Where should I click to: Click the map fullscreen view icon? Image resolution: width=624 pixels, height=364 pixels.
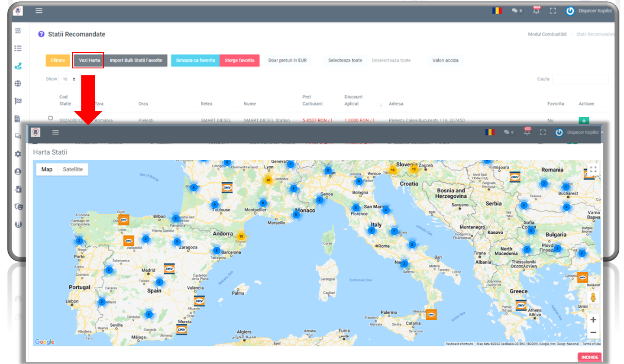tap(593, 170)
